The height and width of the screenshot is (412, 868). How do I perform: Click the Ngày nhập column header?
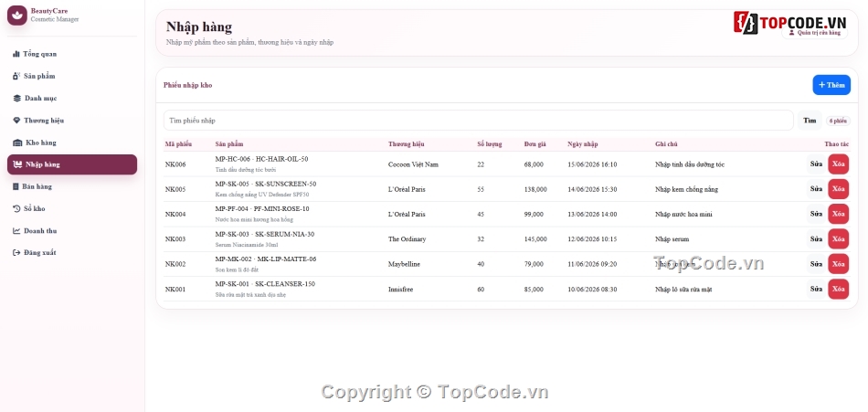(583, 144)
